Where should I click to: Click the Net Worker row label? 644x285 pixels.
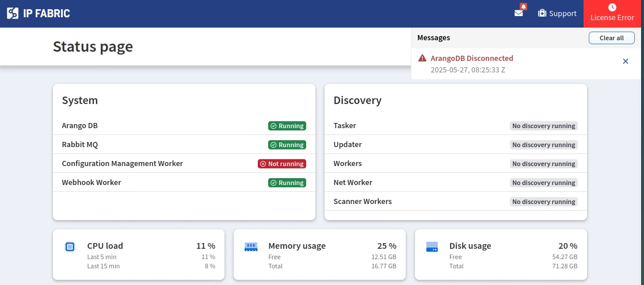[x=353, y=182]
